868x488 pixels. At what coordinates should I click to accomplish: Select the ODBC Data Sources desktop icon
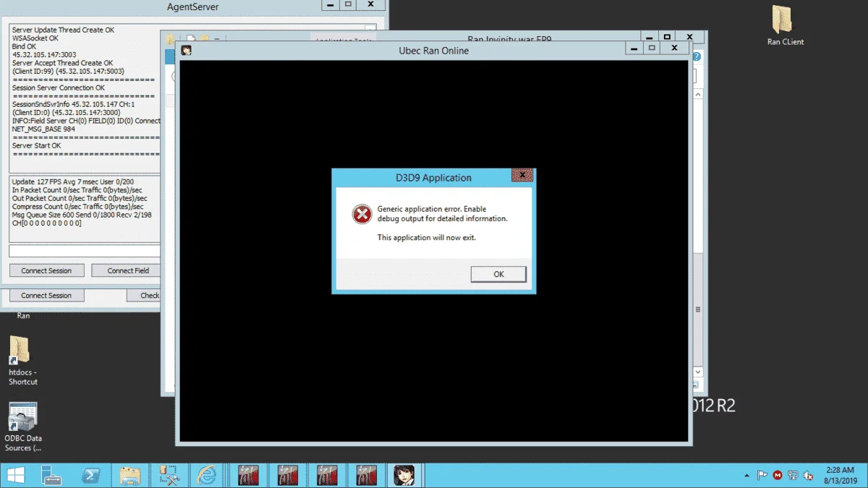point(22,427)
